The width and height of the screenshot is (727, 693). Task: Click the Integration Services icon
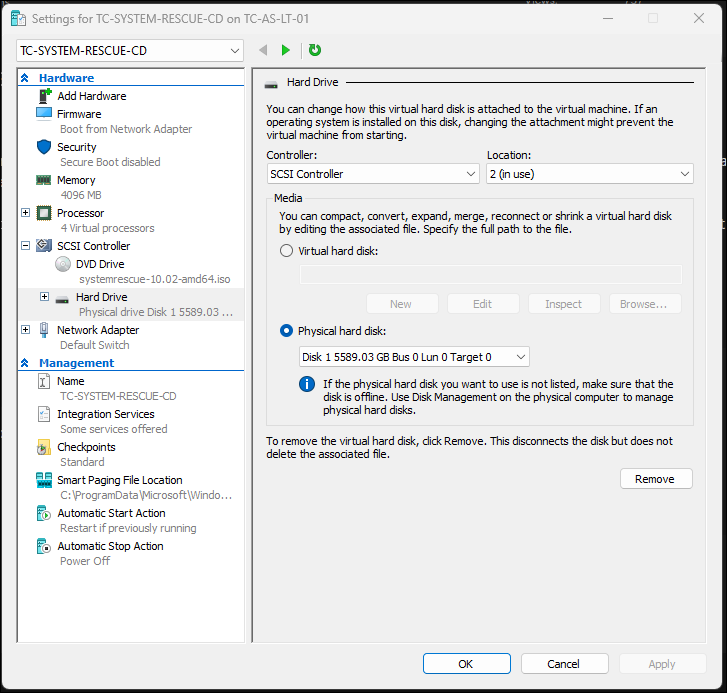(44, 414)
